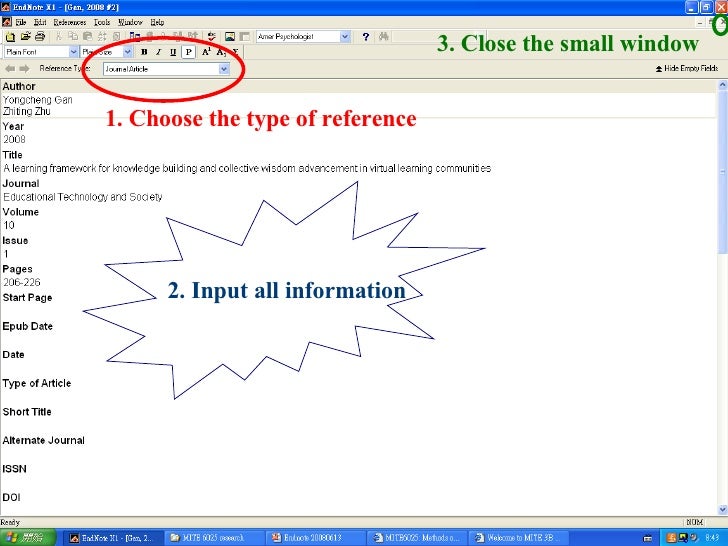Image resolution: width=728 pixels, height=546 pixels.
Task: Click the Issue value 1
Action: coord(6,254)
